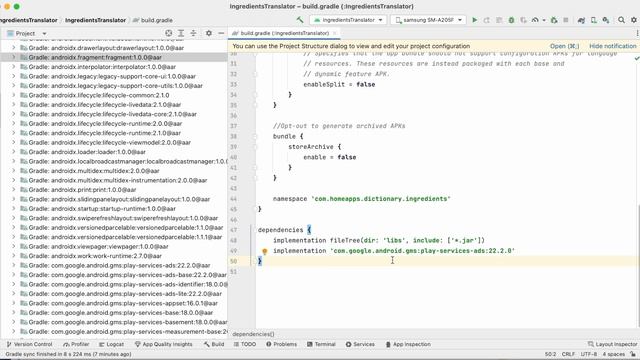Open the samsung SM-A205F device dropdown
The width and height of the screenshot is (640, 360).
[428, 20]
